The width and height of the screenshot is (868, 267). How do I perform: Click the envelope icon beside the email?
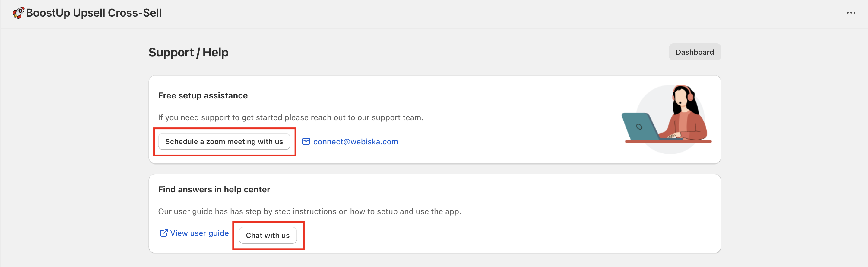[306, 141]
